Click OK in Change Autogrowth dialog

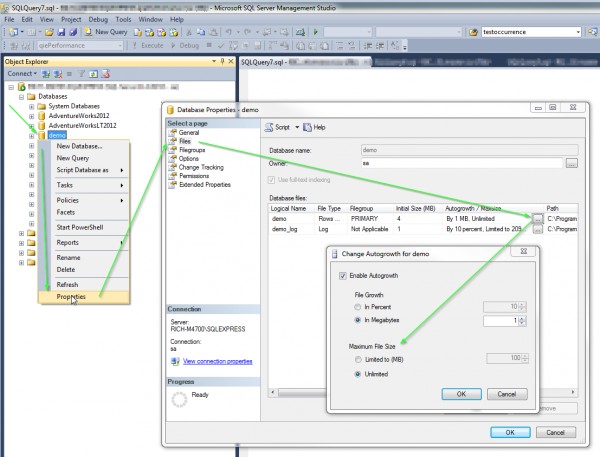click(x=462, y=394)
